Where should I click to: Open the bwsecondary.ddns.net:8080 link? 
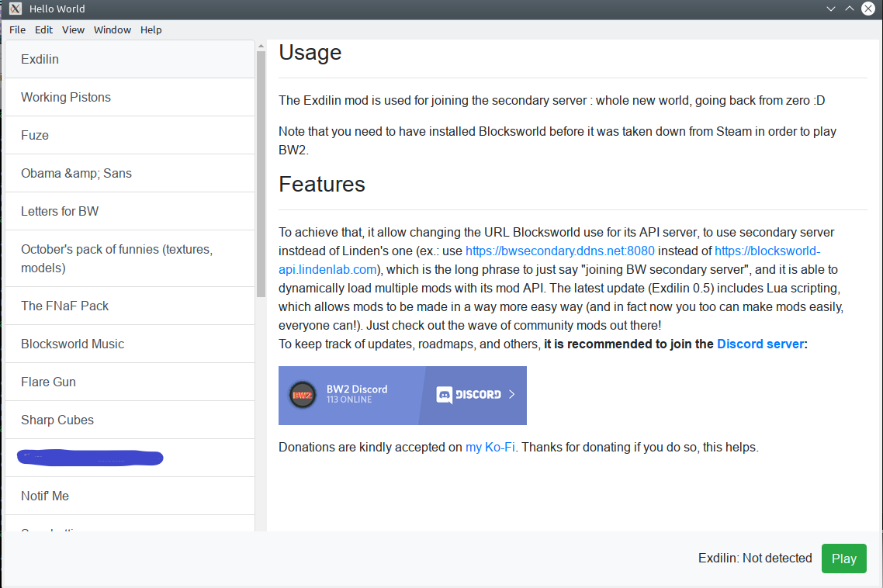click(x=559, y=251)
